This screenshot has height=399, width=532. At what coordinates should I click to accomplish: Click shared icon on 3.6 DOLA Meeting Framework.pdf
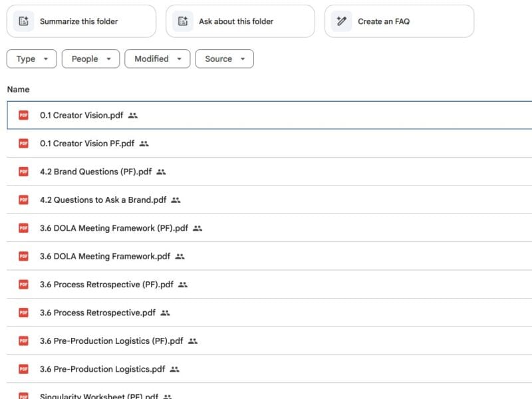coord(180,256)
